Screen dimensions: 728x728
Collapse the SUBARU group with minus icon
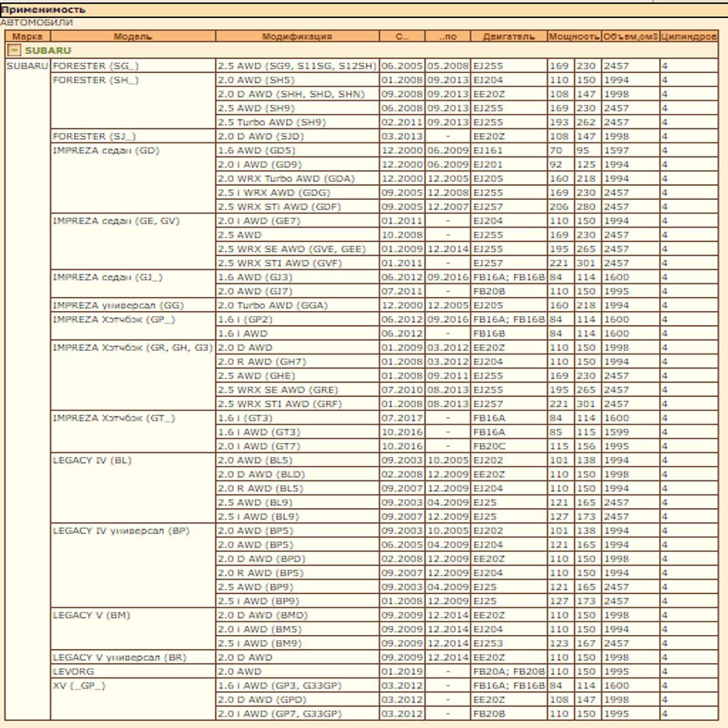(15, 50)
